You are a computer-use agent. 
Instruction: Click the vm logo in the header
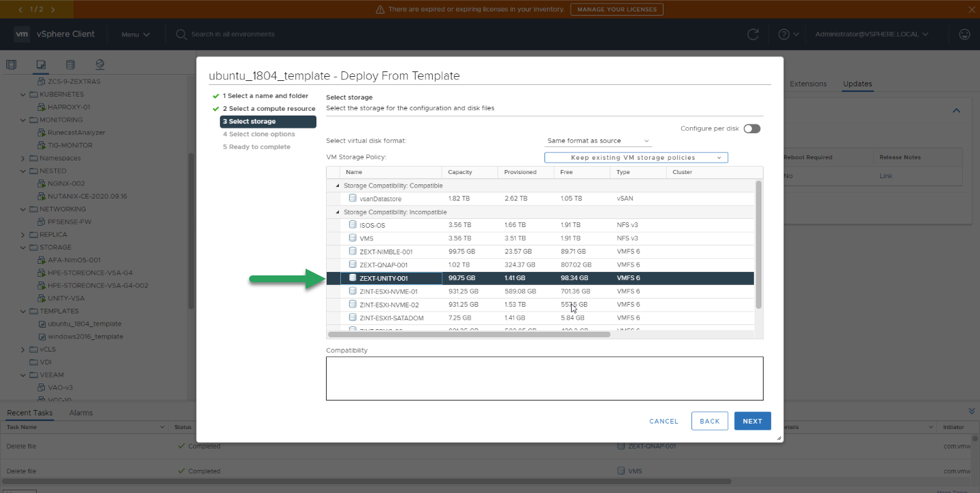coord(22,34)
